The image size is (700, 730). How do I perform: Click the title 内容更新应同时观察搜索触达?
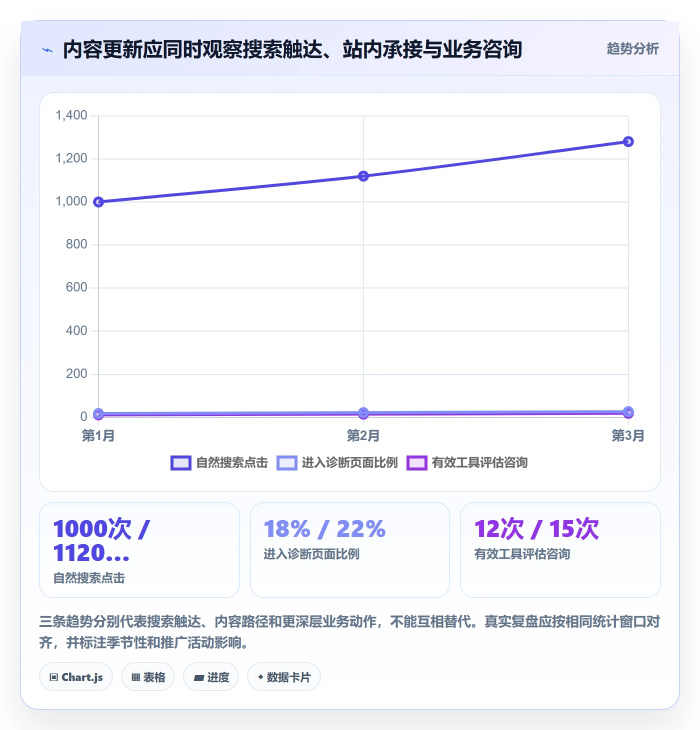[292, 49]
